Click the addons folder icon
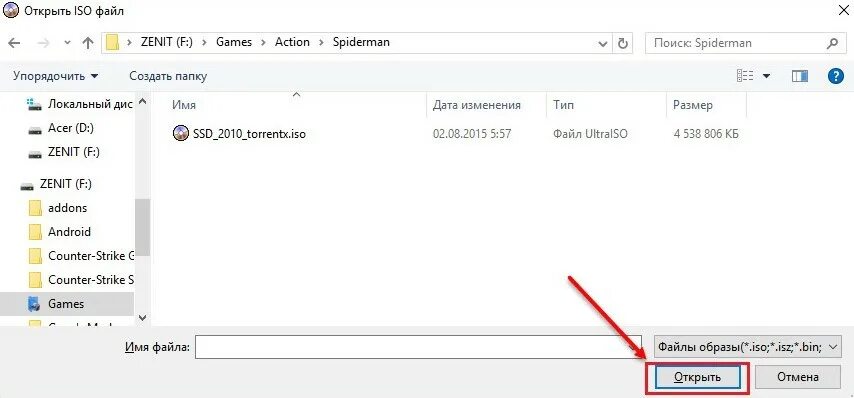854x398 pixels. [x=35, y=208]
